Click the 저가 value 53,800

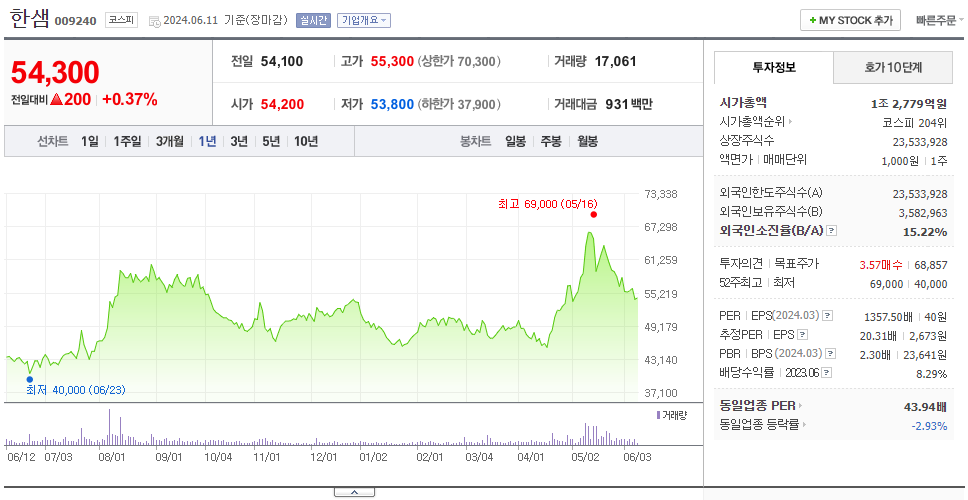[x=392, y=104]
